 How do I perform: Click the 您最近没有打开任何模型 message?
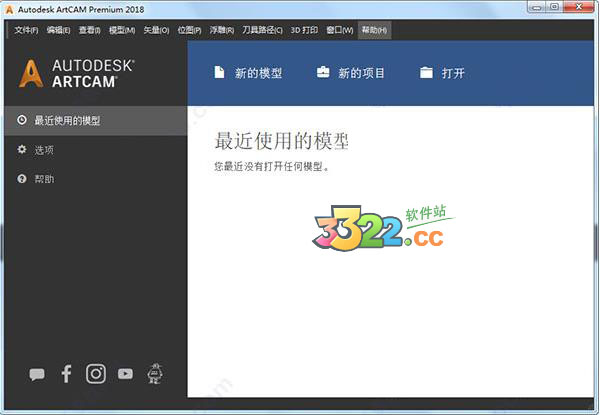[272, 167]
